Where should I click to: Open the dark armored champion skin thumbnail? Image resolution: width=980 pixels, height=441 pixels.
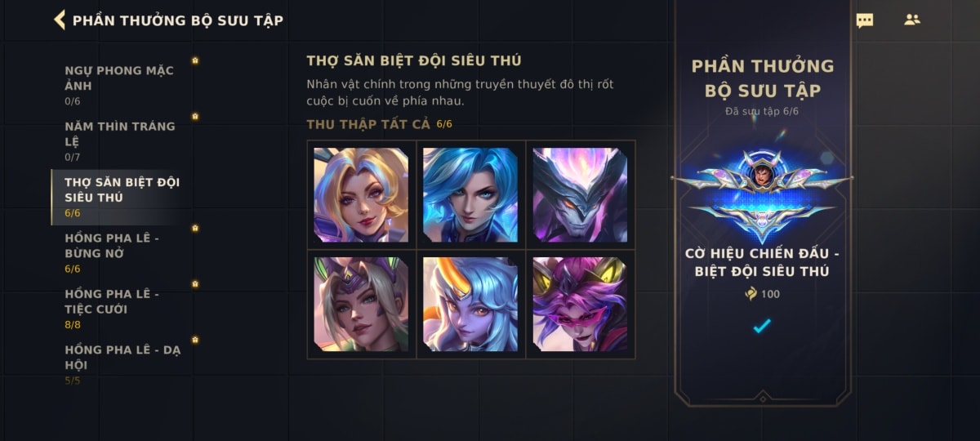point(580,195)
